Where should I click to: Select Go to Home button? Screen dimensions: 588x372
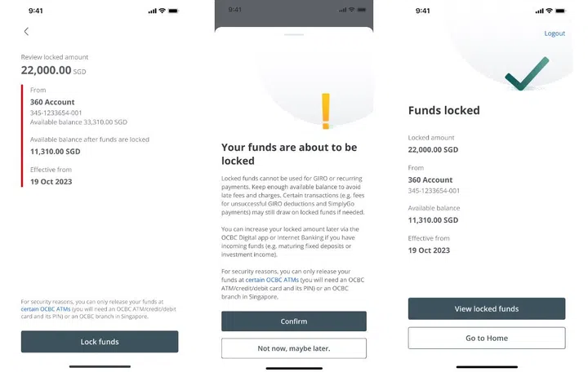[486, 338]
